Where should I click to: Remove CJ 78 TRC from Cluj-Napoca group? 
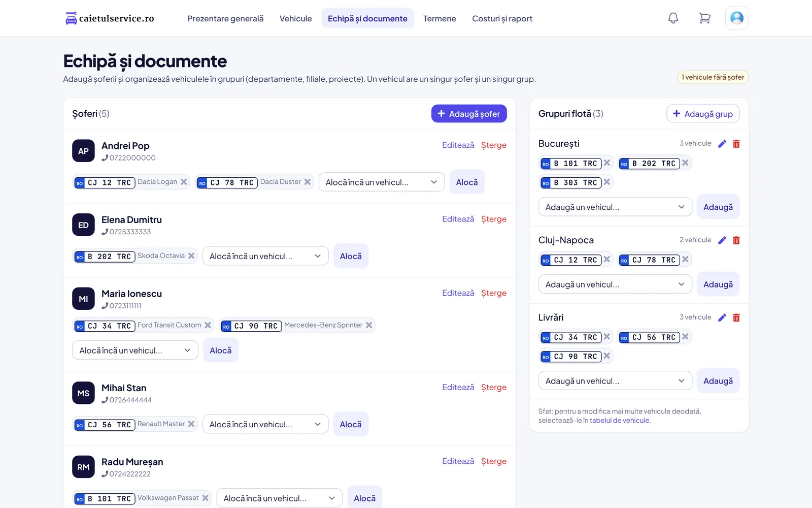pyautogui.click(x=685, y=260)
